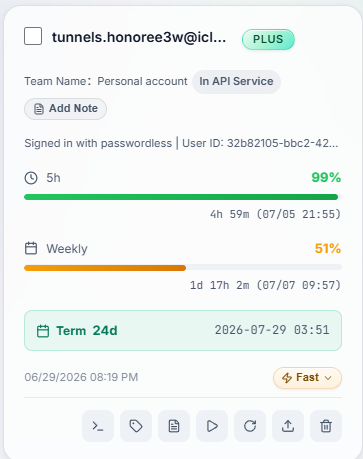Screen dimensions: 363x459
Task: Click the calendar icon in Term box
Action: click(43, 331)
